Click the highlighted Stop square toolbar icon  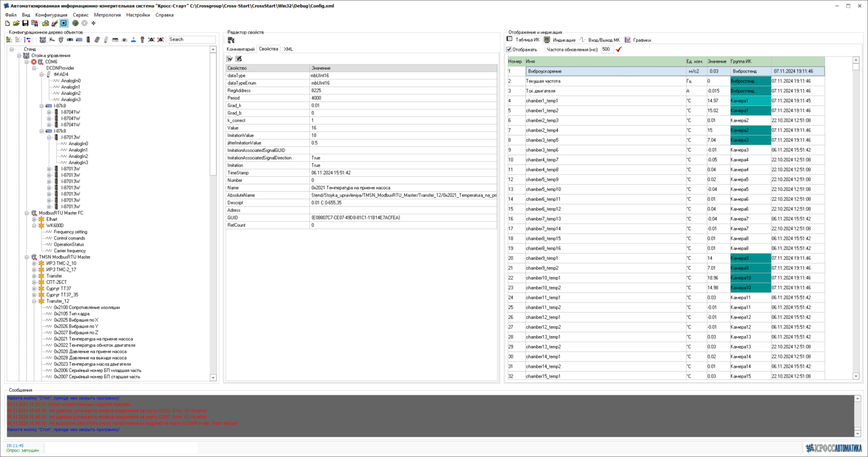pyautogui.click(x=64, y=24)
